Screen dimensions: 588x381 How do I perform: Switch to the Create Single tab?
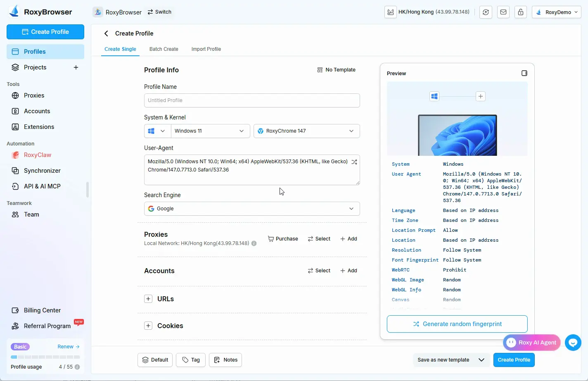coord(120,49)
